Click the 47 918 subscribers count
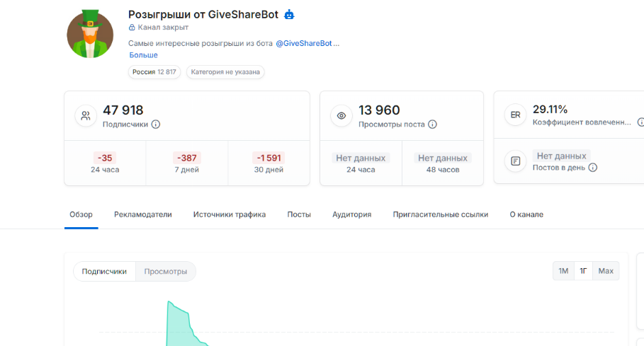Image resolution: width=644 pixels, height=346 pixels. coord(123,110)
